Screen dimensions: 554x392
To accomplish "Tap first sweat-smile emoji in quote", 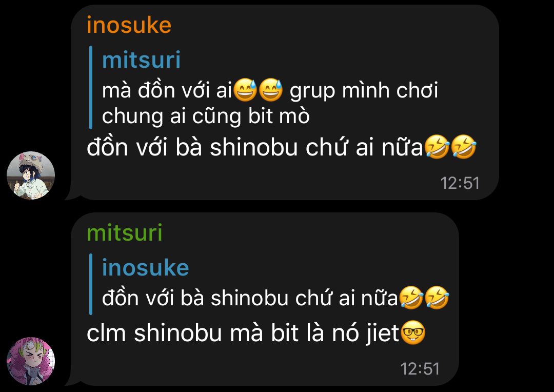I will tap(245, 90).
